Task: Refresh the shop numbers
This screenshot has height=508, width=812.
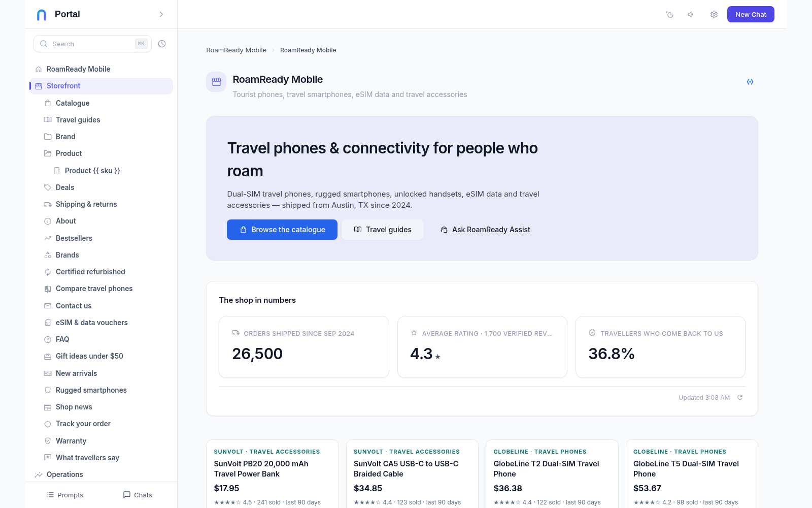Action: 740,397
